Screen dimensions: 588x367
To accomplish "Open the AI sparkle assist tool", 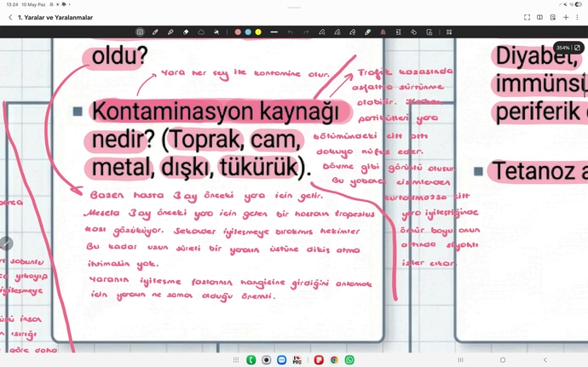I will click(x=216, y=32).
